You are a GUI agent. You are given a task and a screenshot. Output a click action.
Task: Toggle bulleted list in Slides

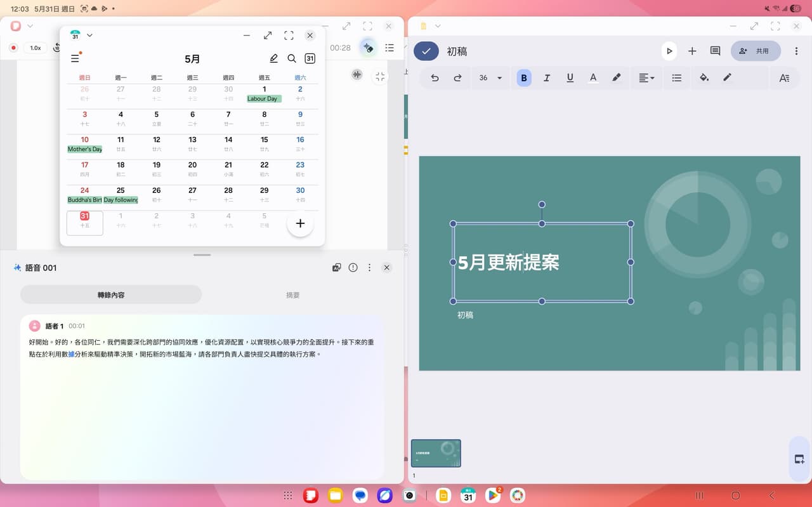[677, 78]
